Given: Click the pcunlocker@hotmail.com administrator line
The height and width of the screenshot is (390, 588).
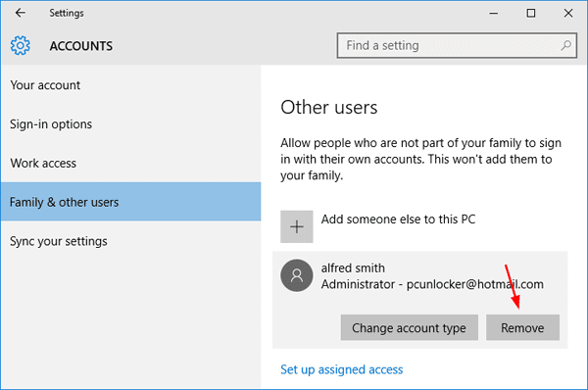Looking at the screenshot, I should (x=432, y=284).
